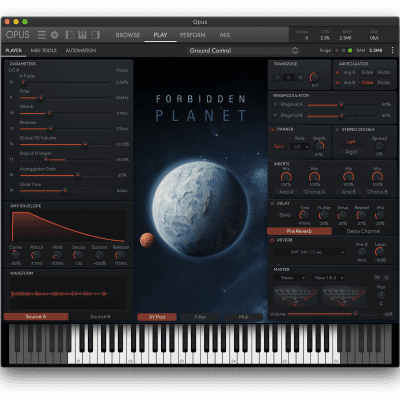The height and width of the screenshot is (400, 400).
Task: Switch to the Browse tab
Action: [128, 35]
